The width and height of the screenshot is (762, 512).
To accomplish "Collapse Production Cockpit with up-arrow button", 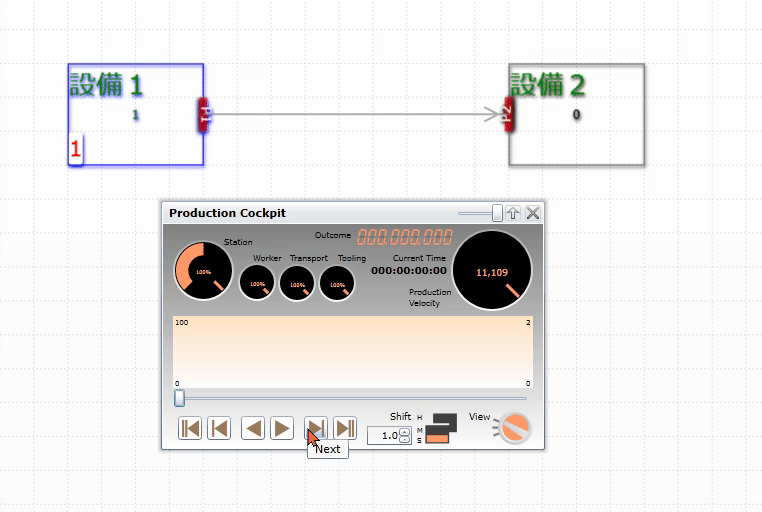I will point(513,213).
